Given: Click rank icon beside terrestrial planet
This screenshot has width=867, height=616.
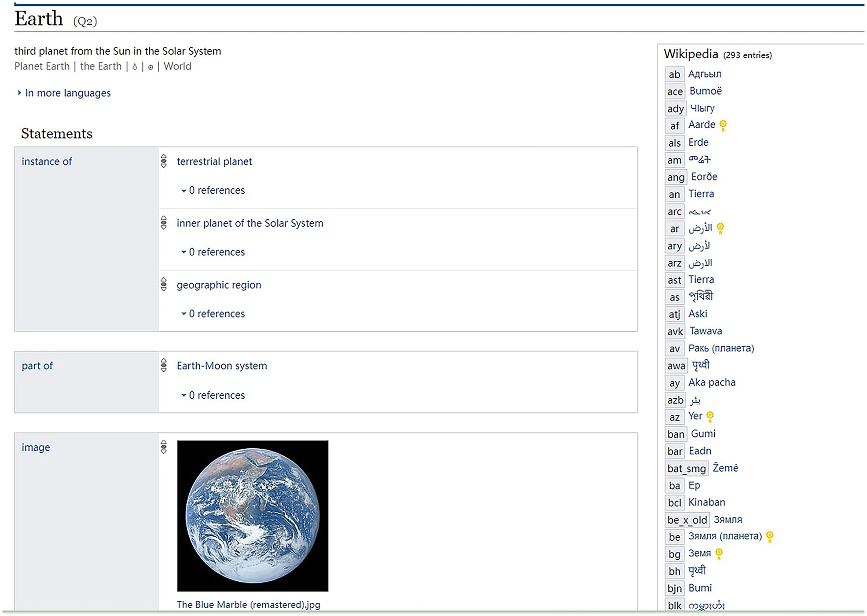Looking at the screenshot, I should [x=164, y=161].
